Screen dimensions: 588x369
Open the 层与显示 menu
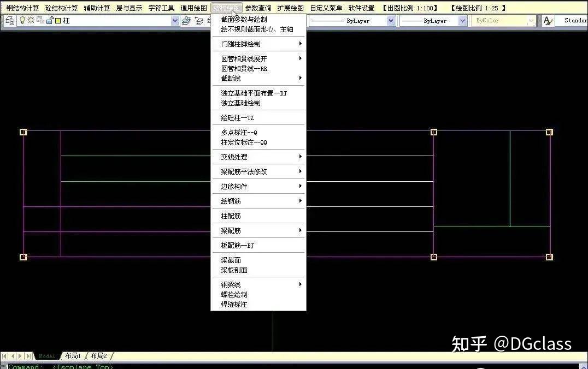(129, 8)
